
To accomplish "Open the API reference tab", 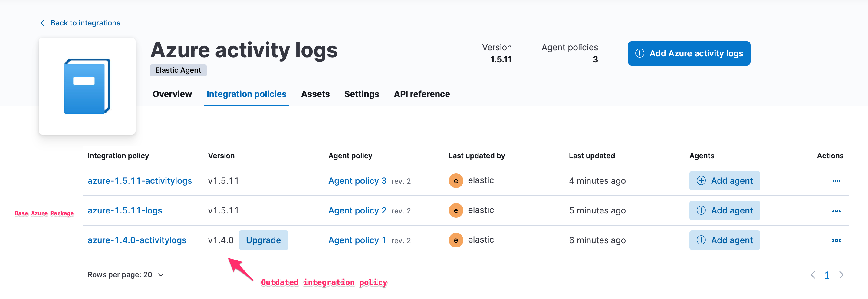I will click(x=422, y=94).
